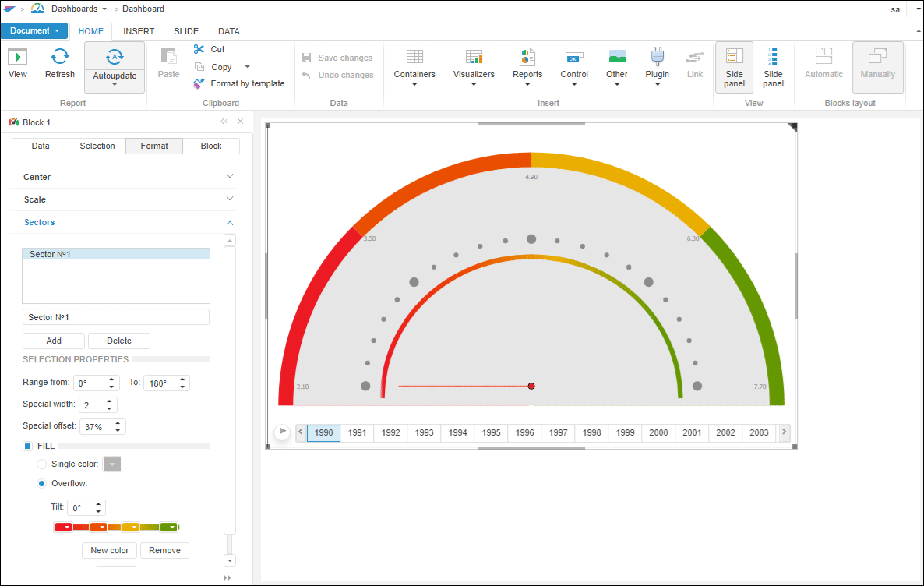Click the Reports insert icon
Screen dimensions: 924x586
point(527,57)
